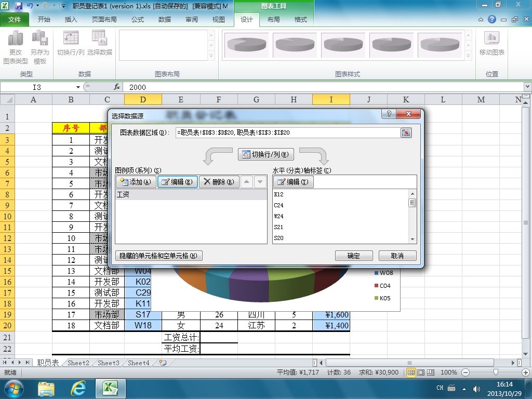The image size is (532, 399).
Task: Click the fx insert function icon
Action: click(x=117, y=87)
